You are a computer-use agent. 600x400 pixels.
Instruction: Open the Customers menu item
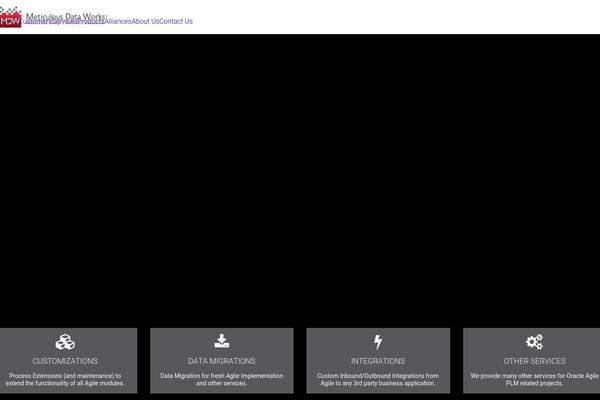click(x=36, y=22)
